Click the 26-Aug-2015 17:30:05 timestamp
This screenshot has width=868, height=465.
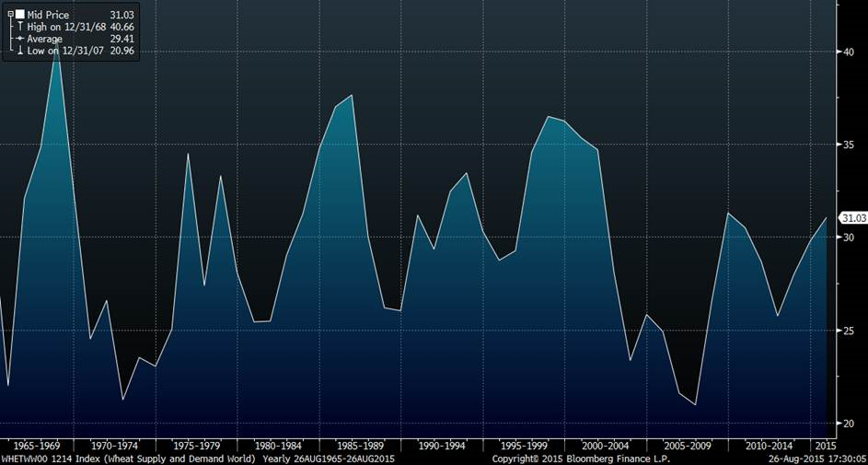click(816, 458)
